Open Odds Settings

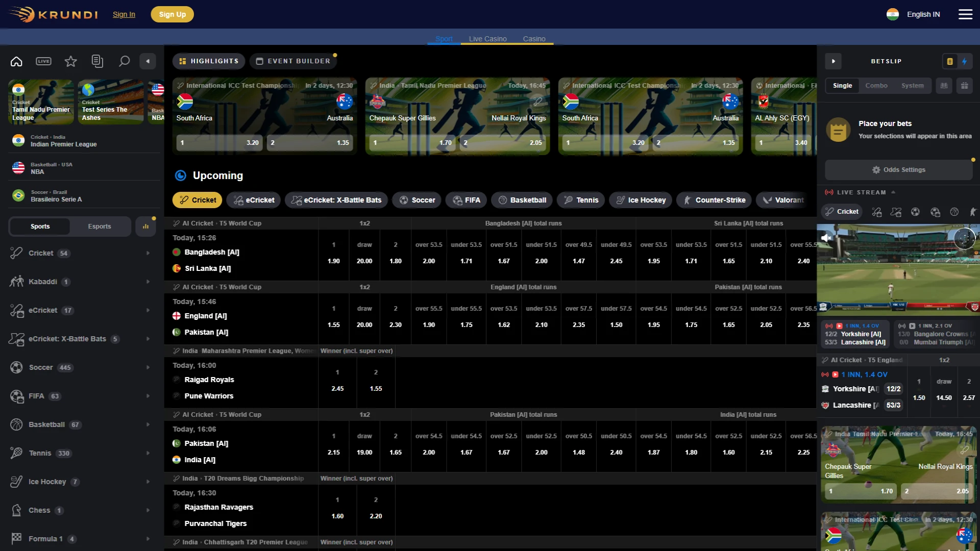[898, 169]
